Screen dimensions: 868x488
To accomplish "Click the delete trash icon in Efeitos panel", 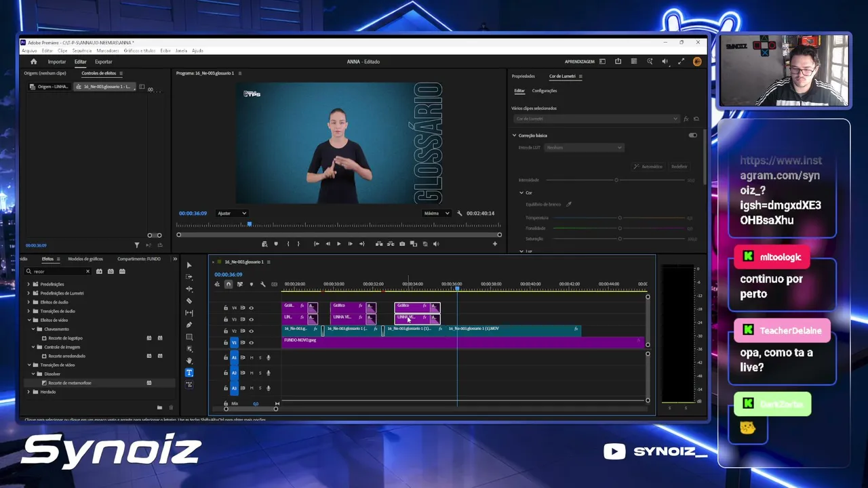I will (x=171, y=407).
